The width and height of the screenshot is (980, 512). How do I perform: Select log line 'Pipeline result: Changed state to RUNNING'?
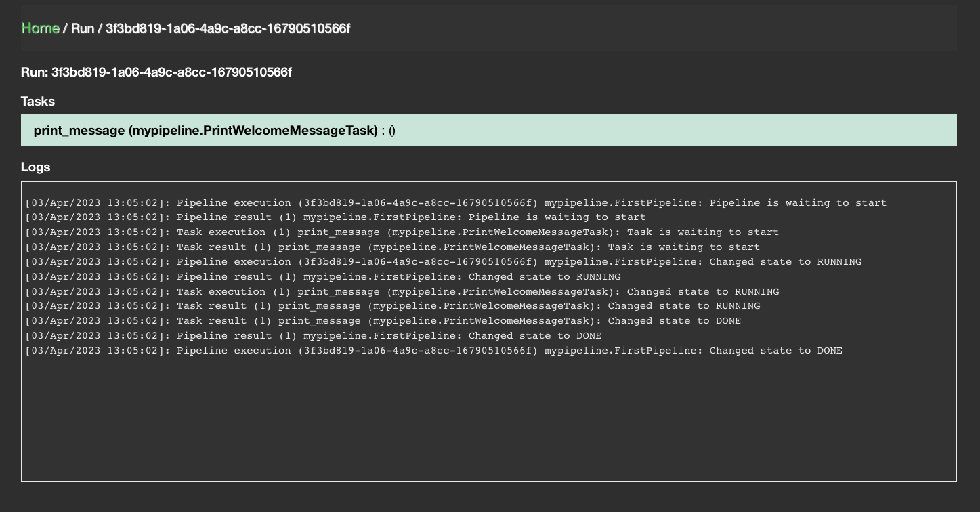323,277
